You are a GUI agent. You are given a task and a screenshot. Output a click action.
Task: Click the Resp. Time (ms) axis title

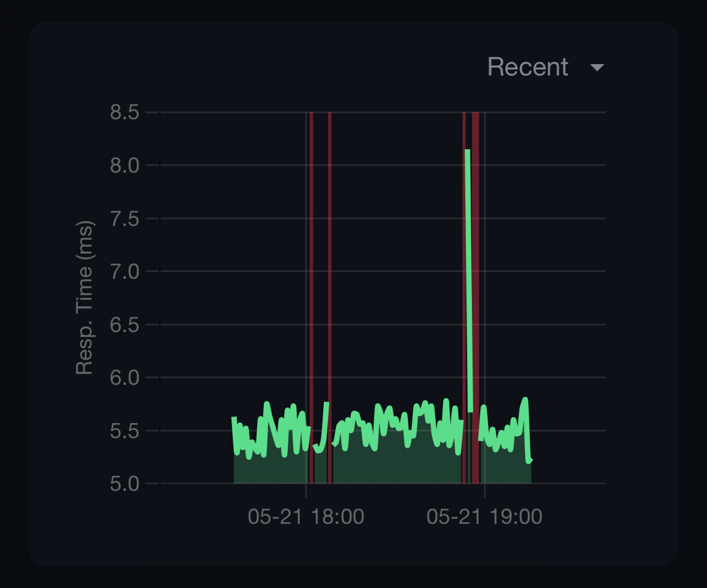[85, 298]
